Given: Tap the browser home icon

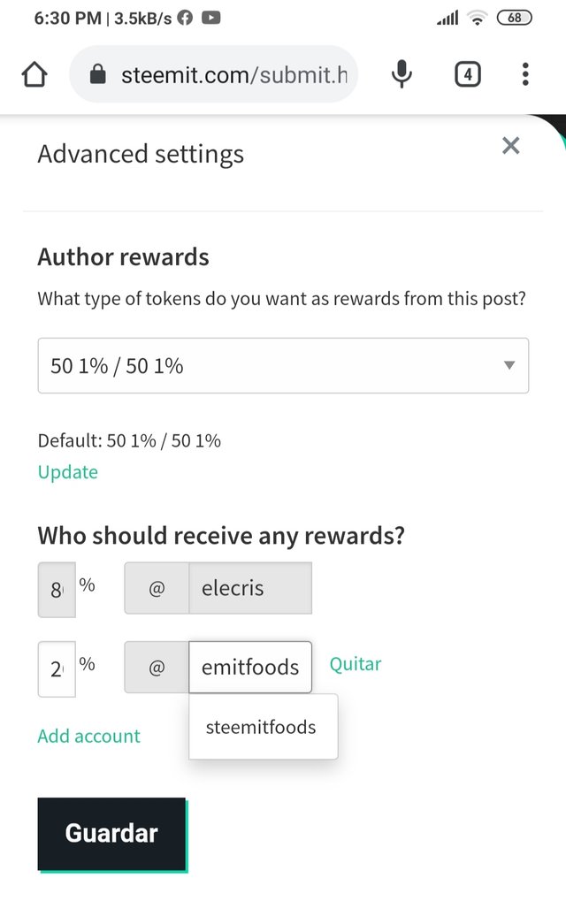Looking at the screenshot, I should (34, 75).
